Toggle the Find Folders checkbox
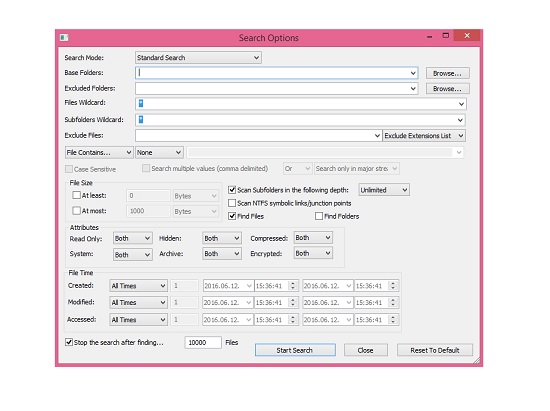The height and width of the screenshot is (411, 550). [x=318, y=216]
